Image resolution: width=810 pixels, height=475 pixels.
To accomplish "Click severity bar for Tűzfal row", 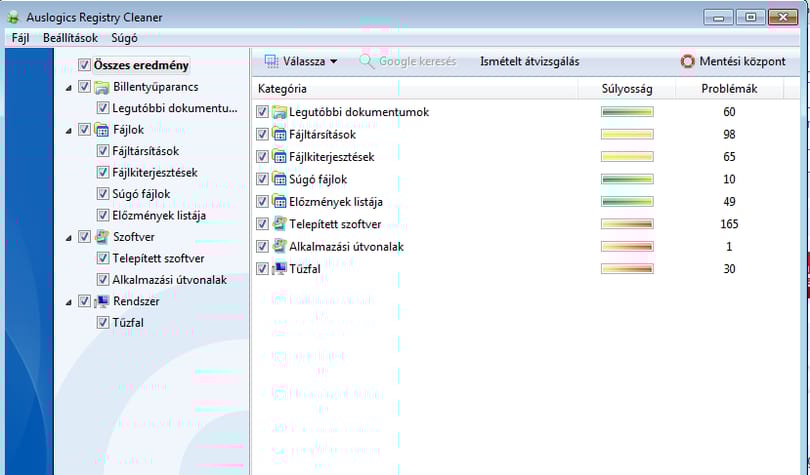I will (627, 268).
